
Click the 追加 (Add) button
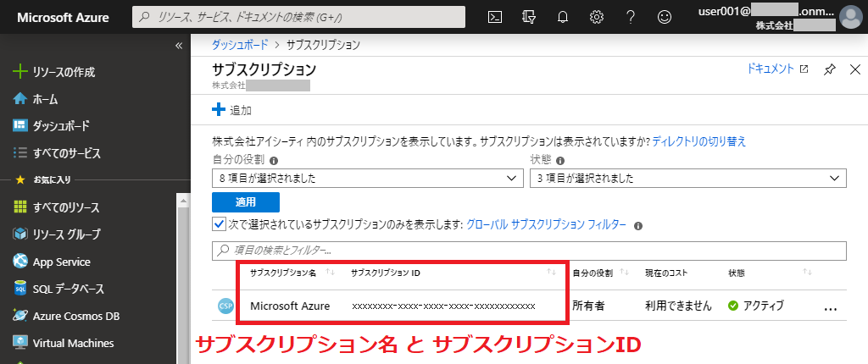pos(232,110)
